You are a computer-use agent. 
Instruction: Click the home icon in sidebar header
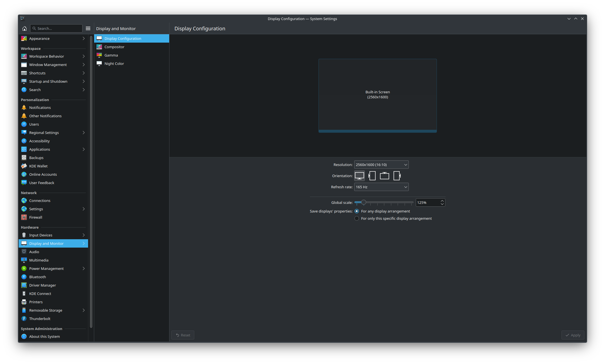[x=25, y=28]
